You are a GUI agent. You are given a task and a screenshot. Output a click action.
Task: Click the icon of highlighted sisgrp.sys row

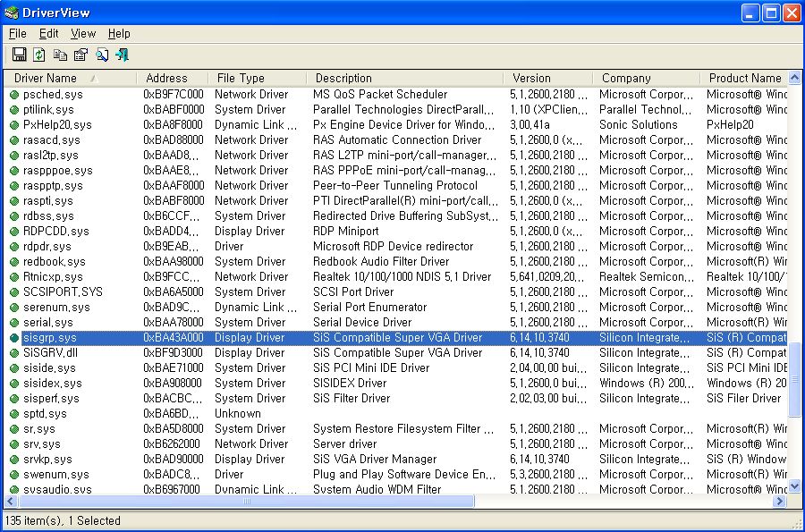point(14,338)
